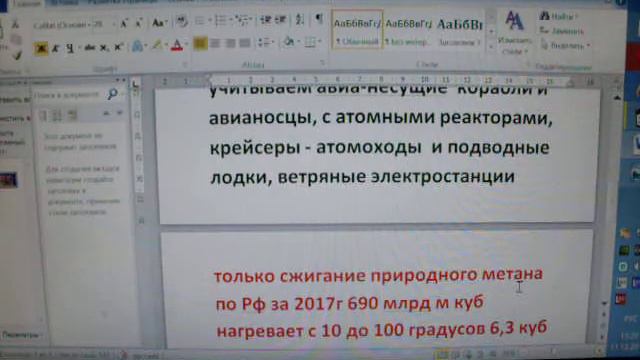
Task: Switch to headings tab in navigation pane
Action: coord(43,116)
